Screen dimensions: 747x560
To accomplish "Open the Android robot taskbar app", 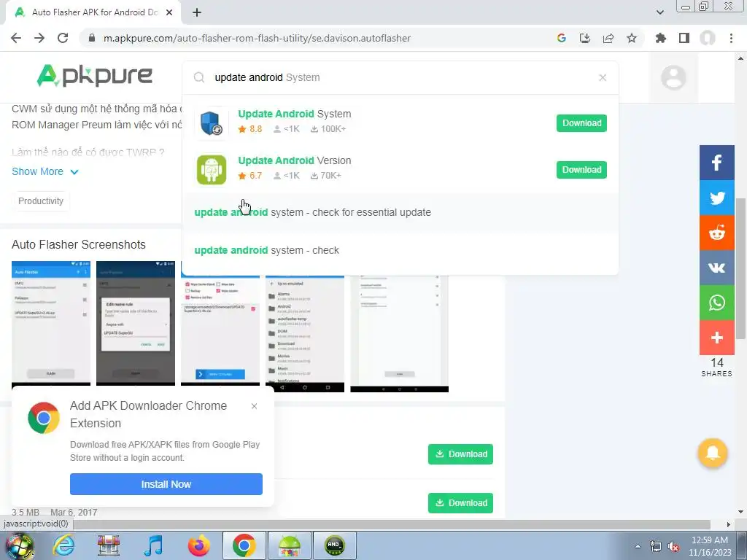I will point(289,545).
